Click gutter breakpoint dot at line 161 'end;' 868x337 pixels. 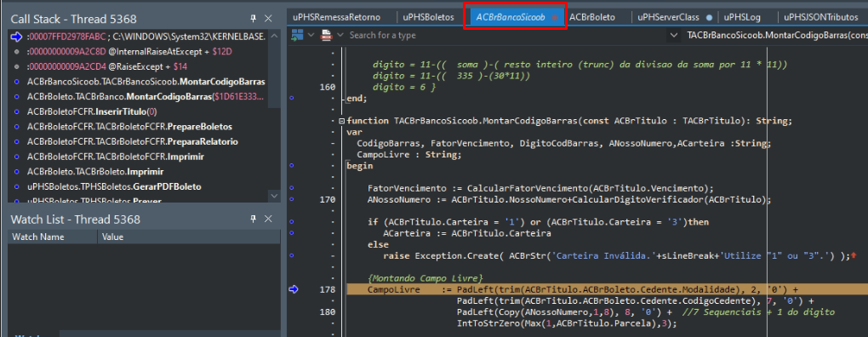click(x=291, y=99)
